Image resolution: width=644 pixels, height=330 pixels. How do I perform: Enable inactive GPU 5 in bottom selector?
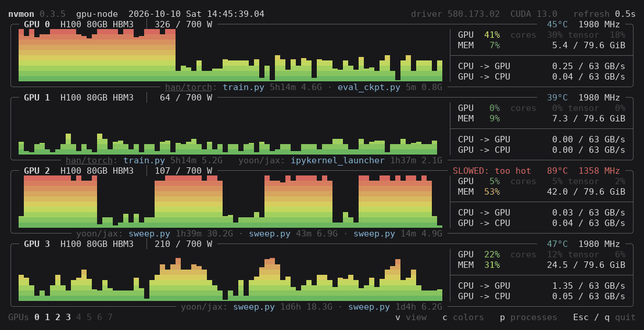tap(89, 317)
